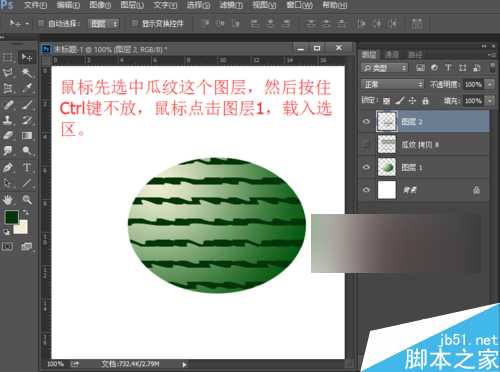Open the 图像 menu
This screenshot has width=500, height=372.
tap(100, 5)
